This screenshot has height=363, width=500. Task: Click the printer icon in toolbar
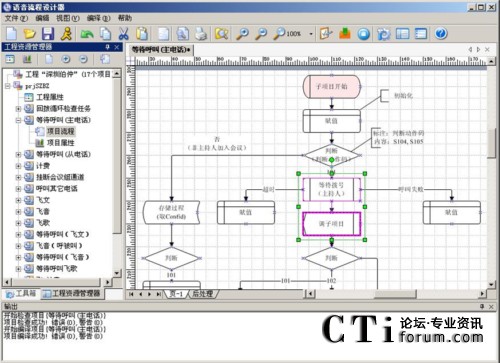tap(201, 34)
